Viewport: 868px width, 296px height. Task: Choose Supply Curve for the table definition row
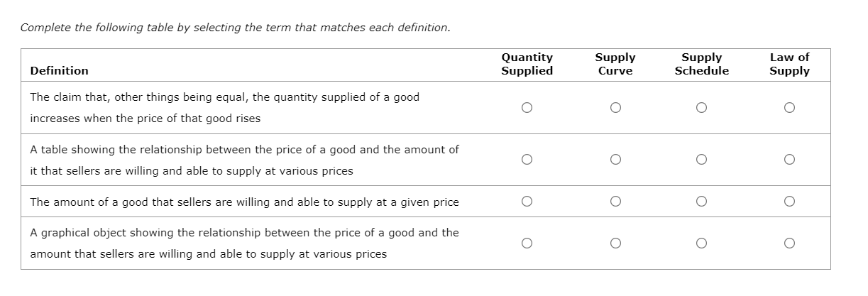point(615,160)
